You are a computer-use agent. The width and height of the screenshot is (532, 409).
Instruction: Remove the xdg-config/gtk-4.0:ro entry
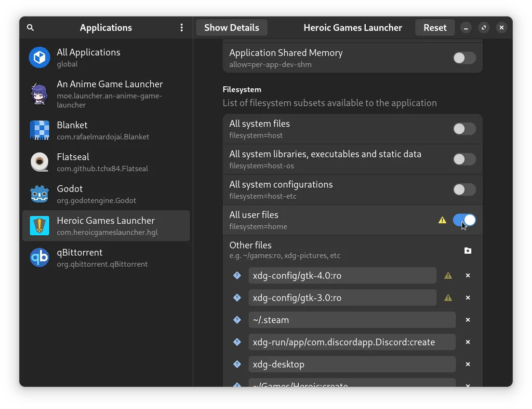point(468,275)
